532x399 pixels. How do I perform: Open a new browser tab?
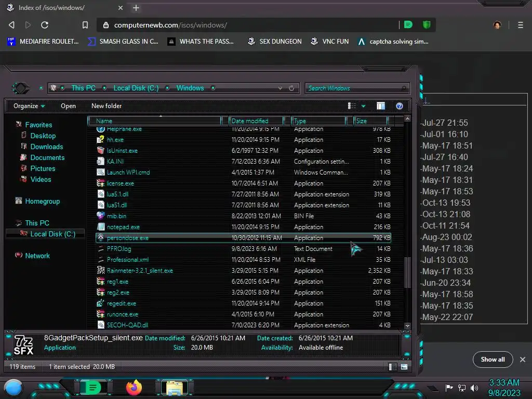136,8
